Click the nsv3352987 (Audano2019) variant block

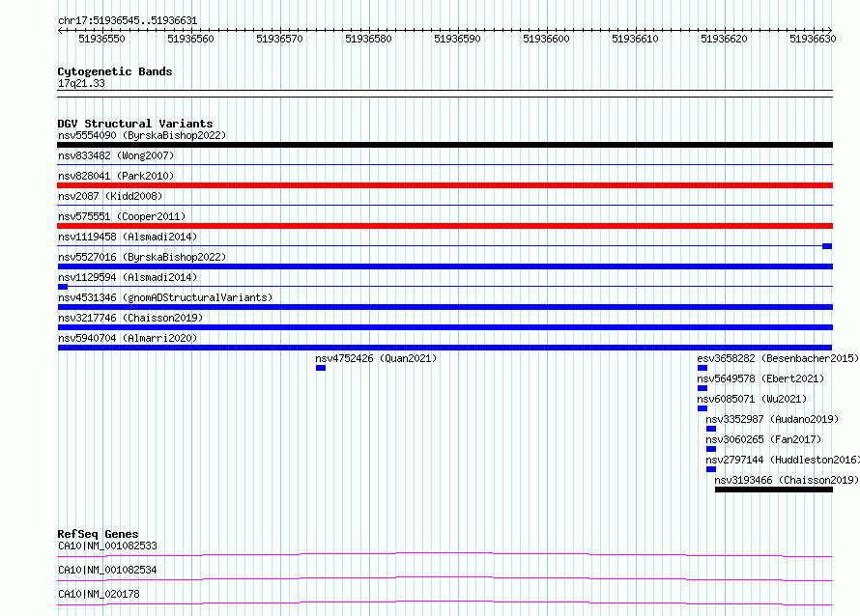[711, 429]
